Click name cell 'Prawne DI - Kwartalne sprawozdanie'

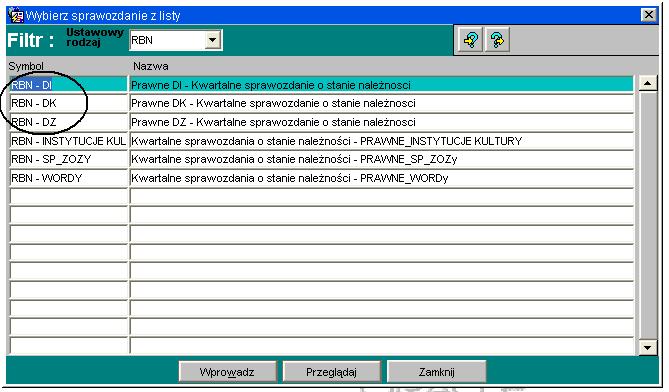381,85
